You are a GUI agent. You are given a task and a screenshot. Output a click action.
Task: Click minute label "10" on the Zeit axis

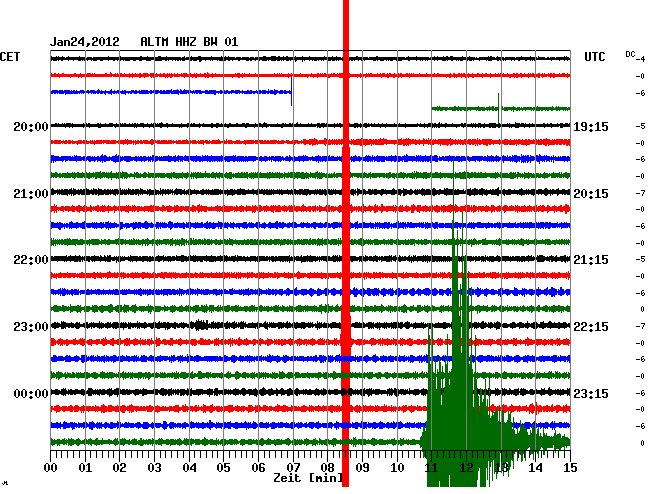(397, 468)
